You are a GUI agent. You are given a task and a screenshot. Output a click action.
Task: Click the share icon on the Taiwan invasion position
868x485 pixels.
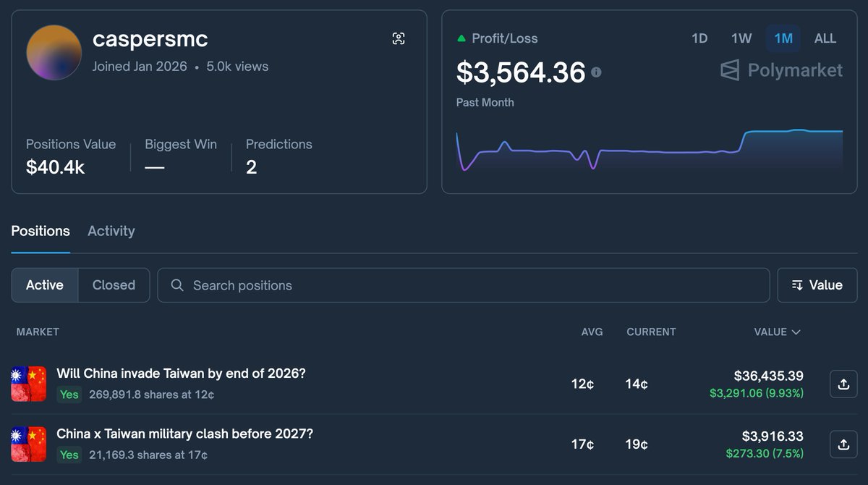(844, 384)
